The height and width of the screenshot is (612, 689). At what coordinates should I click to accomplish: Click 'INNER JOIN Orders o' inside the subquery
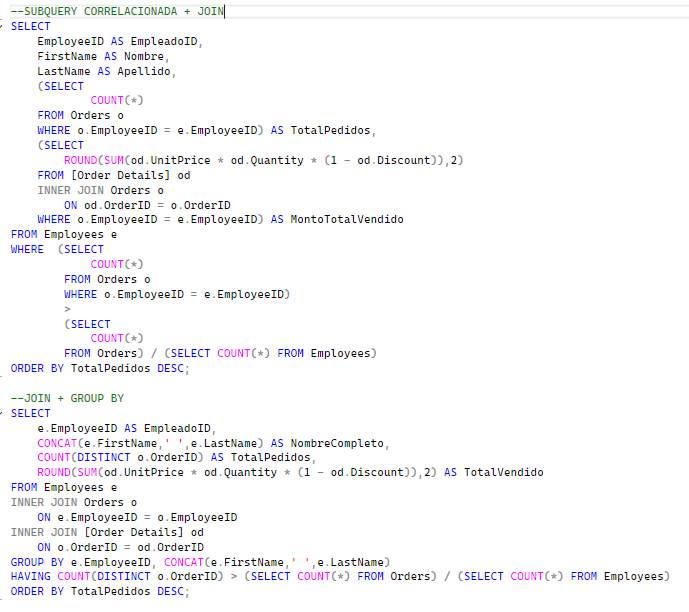(x=101, y=190)
